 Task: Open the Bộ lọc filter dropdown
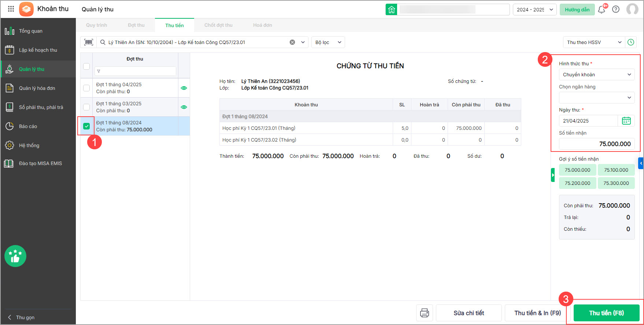(x=328, y=42)
